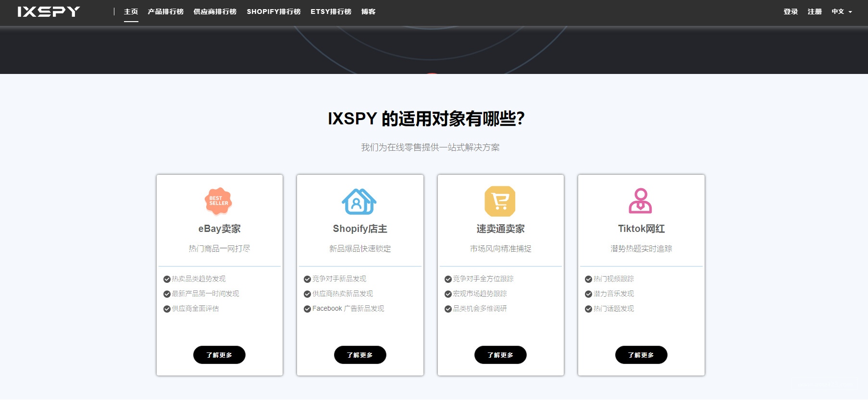
Task: Click checkmark icon beside 竞争对手新品发现
Action: click(307, 279)
